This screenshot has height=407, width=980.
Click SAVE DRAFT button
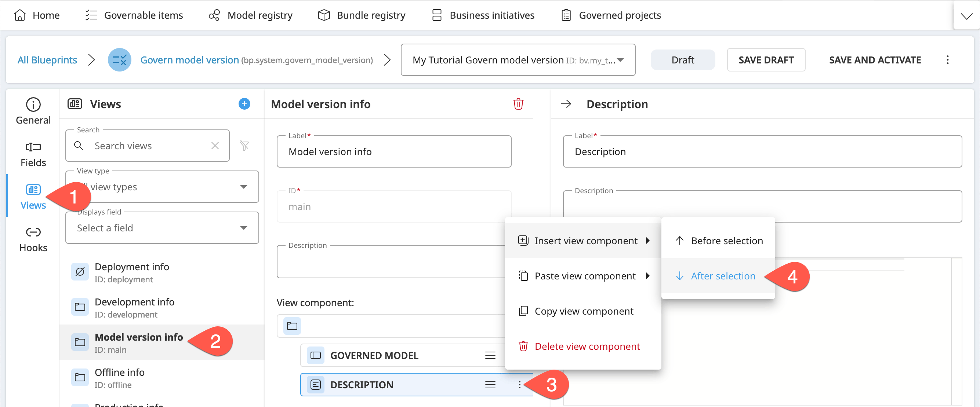[766, 60]
